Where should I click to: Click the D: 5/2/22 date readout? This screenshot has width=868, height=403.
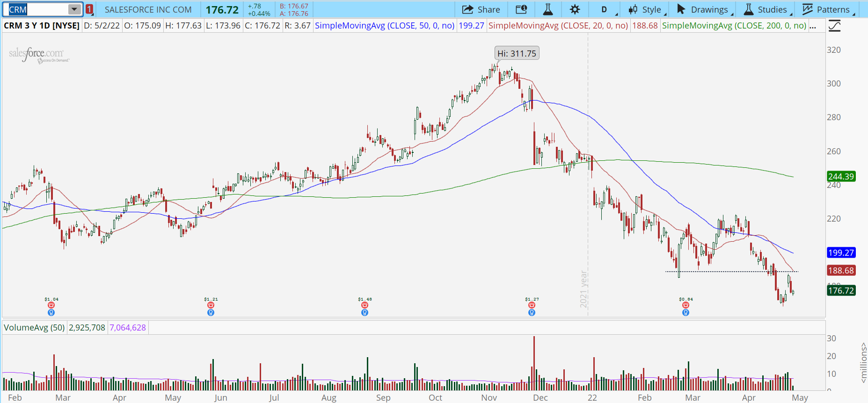pyautogui.click(x=102, y=26)
